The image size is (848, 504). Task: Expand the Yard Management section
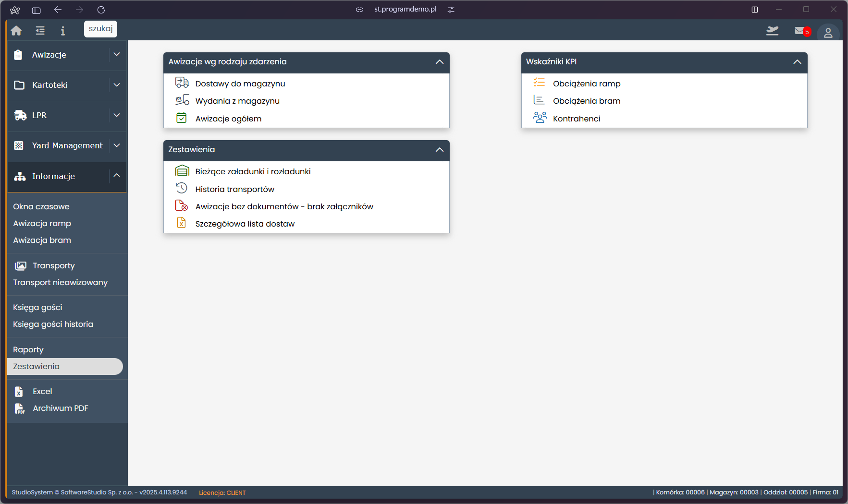pyautogui.click(x=117, y=145)
